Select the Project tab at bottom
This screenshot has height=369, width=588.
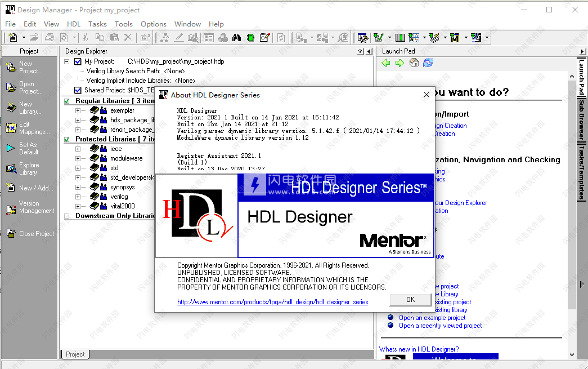point(75,354)
